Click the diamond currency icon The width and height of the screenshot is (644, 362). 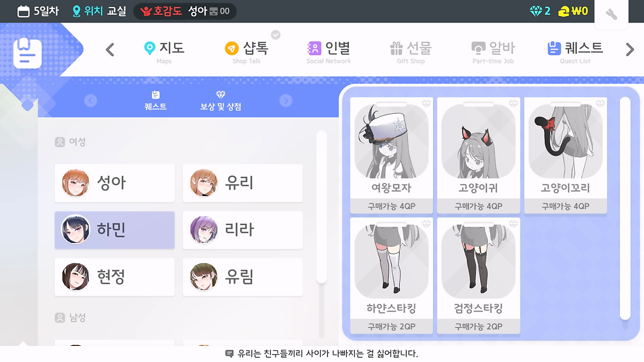pos(536,11)
